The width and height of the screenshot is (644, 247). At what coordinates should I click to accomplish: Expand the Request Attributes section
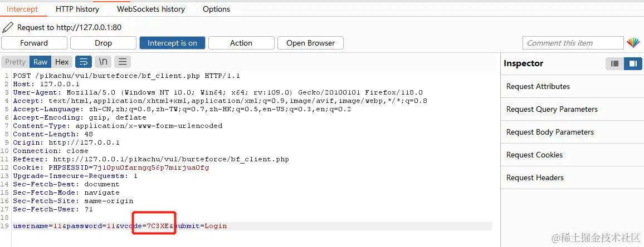[538, 86]
